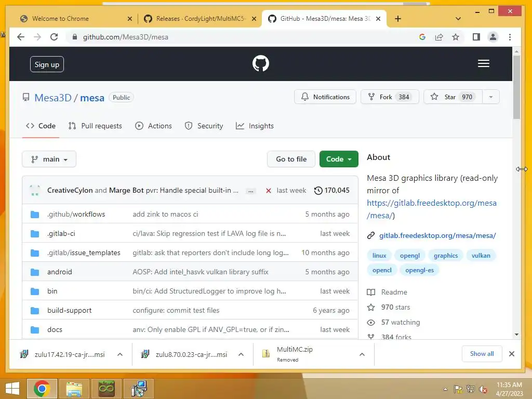Close the downloads bar
The image size is (532, 399).
tap(512, 354)
